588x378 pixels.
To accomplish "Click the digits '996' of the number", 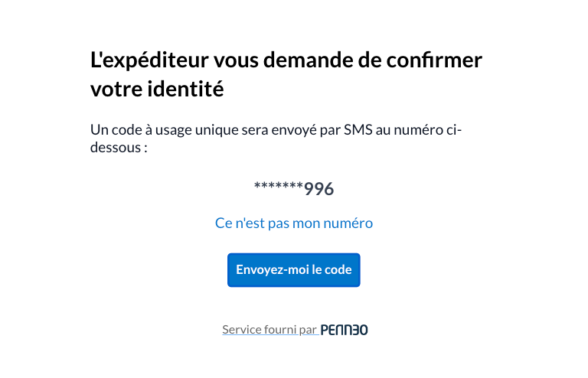I will tap(318, 189).
